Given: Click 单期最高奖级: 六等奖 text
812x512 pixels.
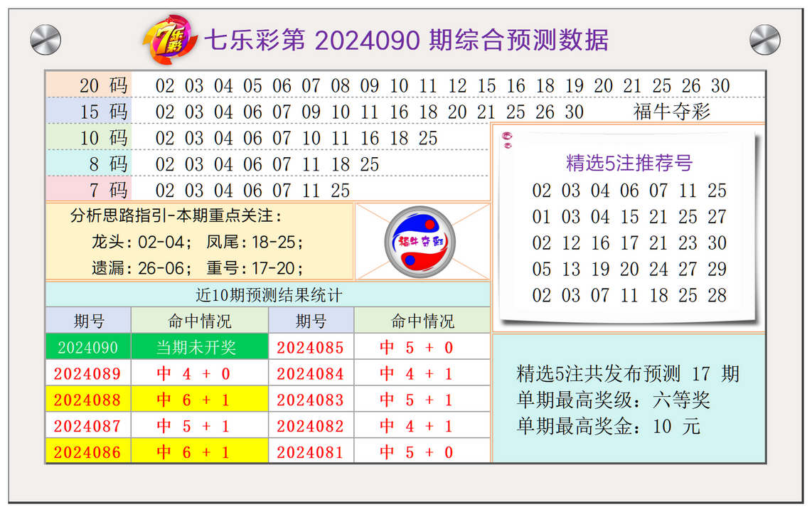Looking at the screenshot, I should 613,400.
